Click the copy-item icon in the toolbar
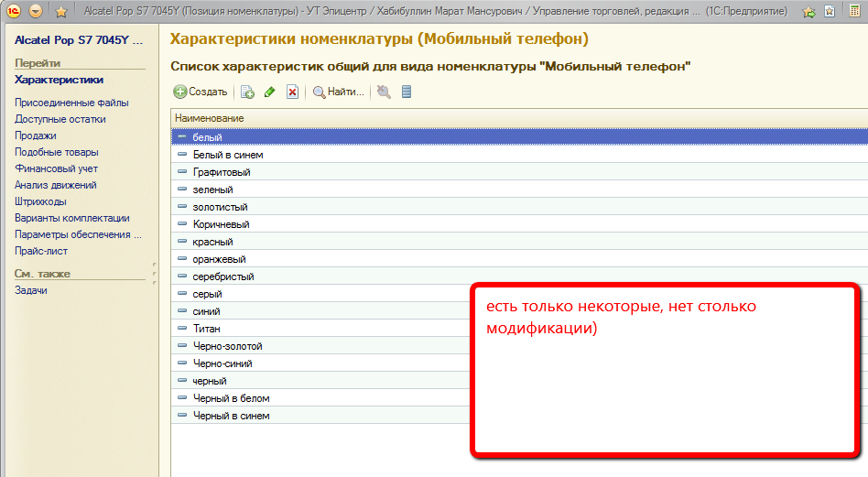 [x=247, y=92]
